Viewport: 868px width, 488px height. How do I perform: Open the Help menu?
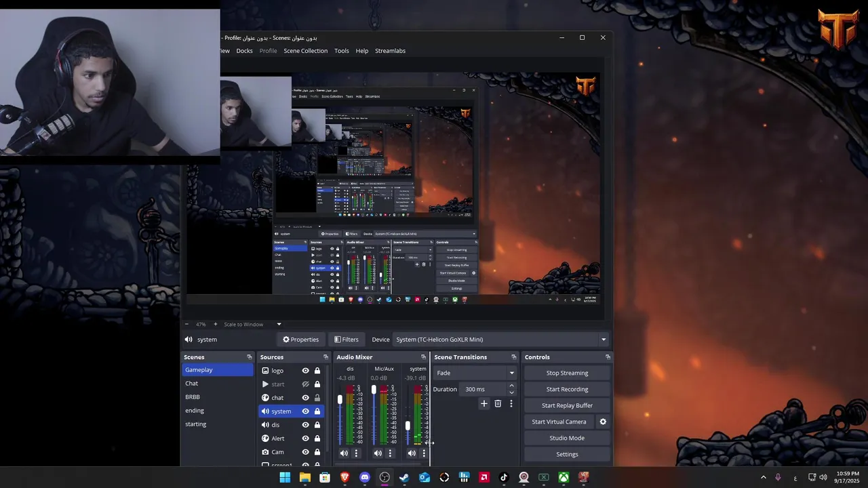click(x=362, y=51)
